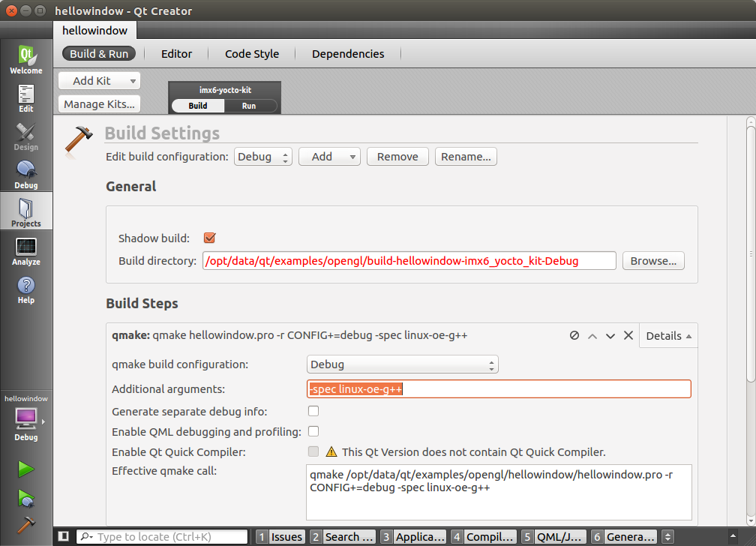
Task: Click the green Run button
Action: point(26,469)
